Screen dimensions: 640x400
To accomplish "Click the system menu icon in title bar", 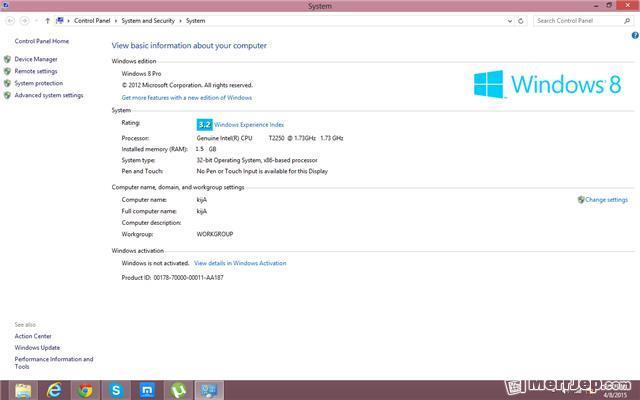I will coord(5,5).
